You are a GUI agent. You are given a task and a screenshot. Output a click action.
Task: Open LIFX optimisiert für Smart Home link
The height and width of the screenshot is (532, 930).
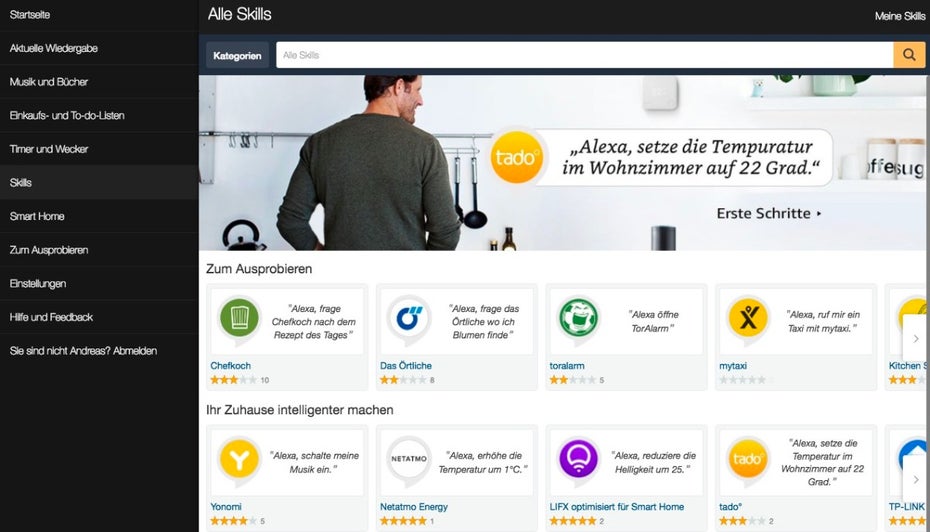[x=616, y=507]
